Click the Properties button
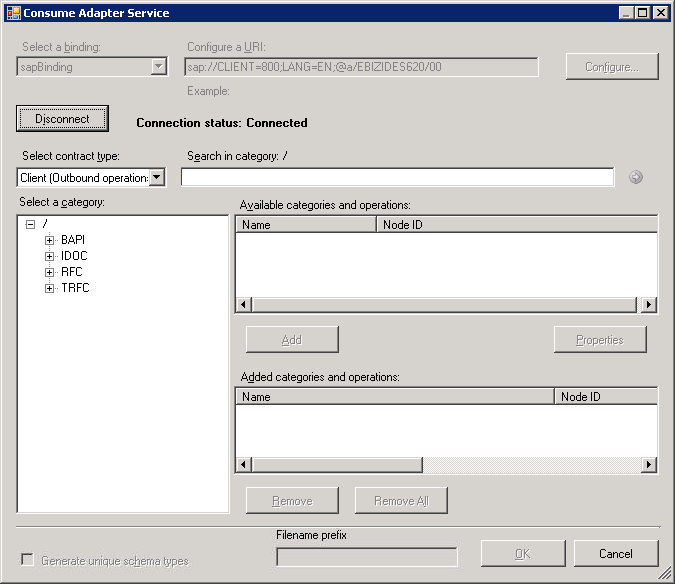The height and width of the screenshot is (584, 675). 600,340
